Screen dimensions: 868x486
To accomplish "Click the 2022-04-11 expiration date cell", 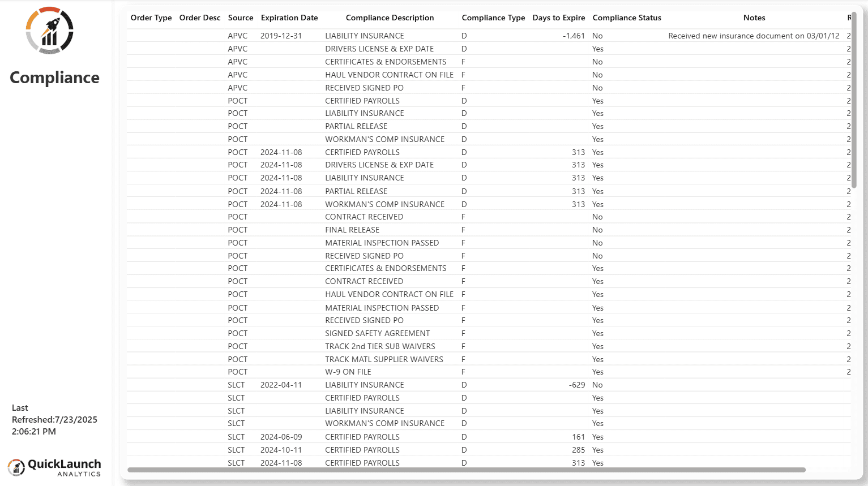I will click(x=281, y=385).
